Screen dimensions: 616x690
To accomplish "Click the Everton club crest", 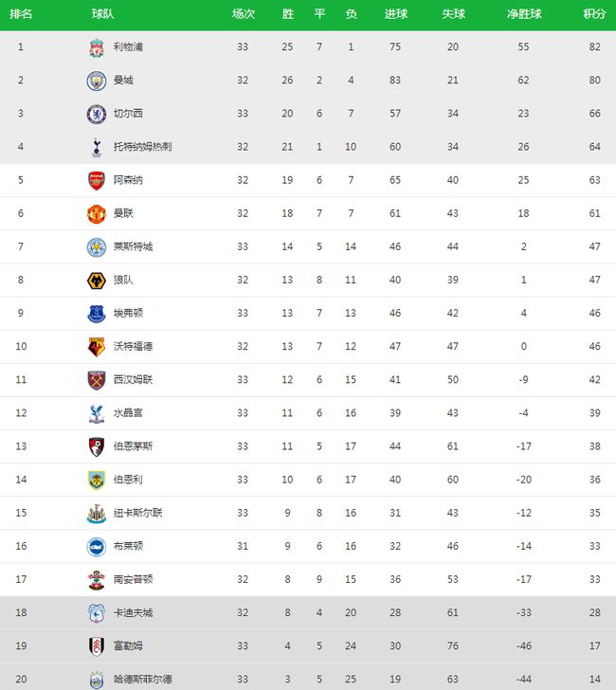I will (97, 314).
